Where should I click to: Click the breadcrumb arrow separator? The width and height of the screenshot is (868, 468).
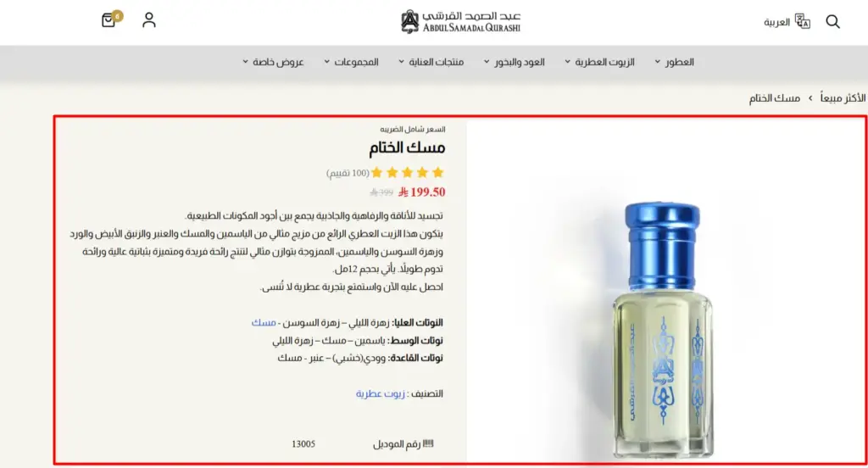click(x=810, y=98)
